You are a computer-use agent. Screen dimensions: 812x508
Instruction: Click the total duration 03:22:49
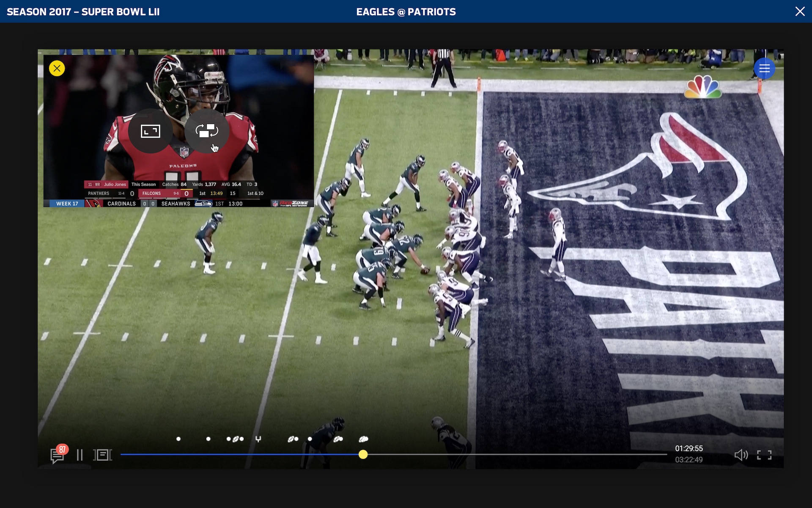(689, 460)
